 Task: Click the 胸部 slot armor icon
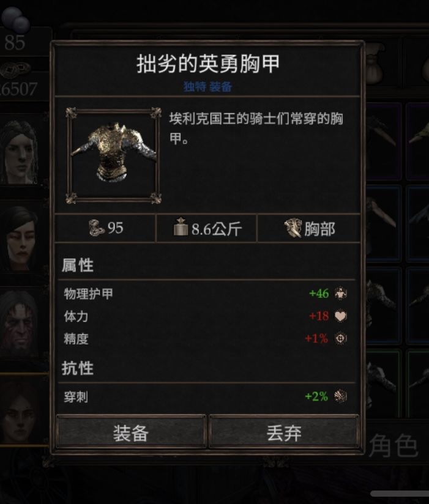[x=293, y=228]
